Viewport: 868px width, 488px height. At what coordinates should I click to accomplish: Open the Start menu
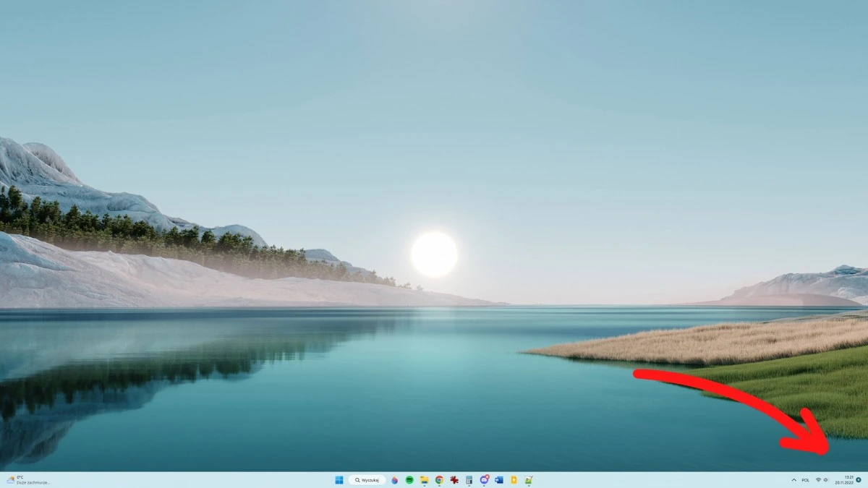coord(340,480)
